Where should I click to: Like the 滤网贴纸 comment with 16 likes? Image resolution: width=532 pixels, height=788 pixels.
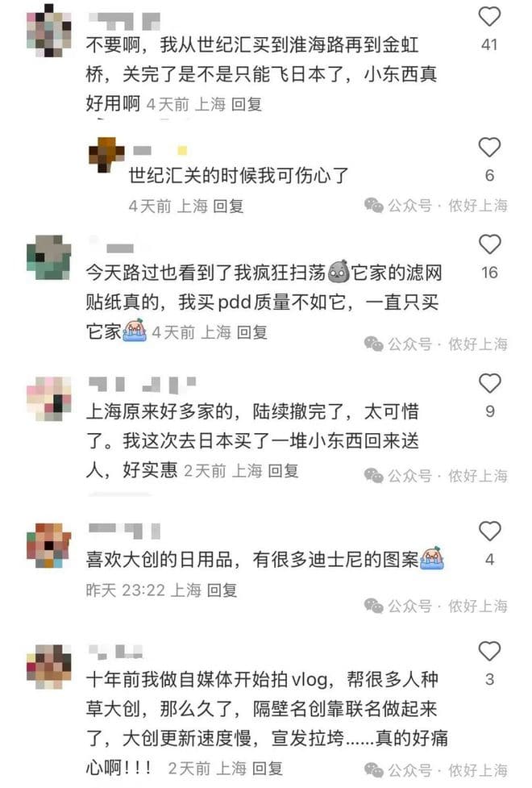pyautogui.click(x=489, y=244)
